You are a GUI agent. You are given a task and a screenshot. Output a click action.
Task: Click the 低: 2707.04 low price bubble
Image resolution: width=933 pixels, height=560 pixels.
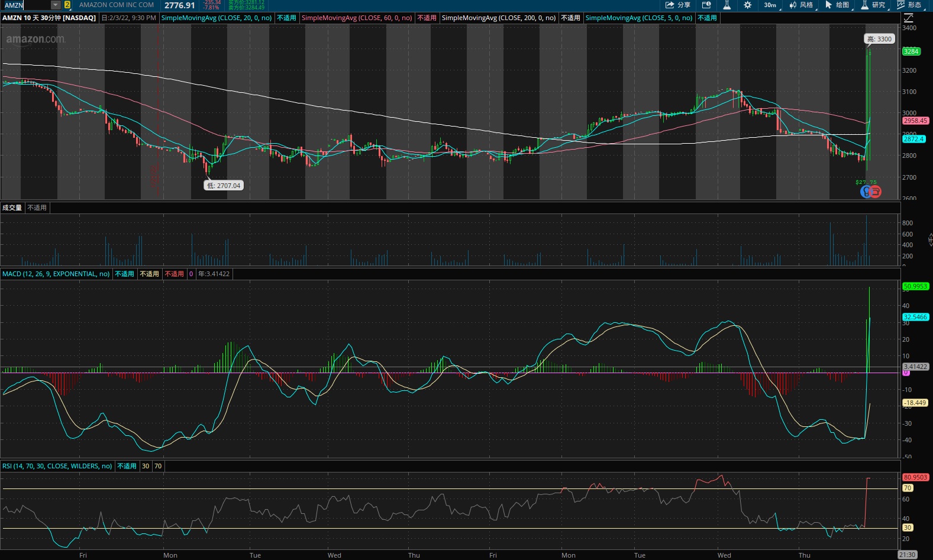(x=224, y=185)
